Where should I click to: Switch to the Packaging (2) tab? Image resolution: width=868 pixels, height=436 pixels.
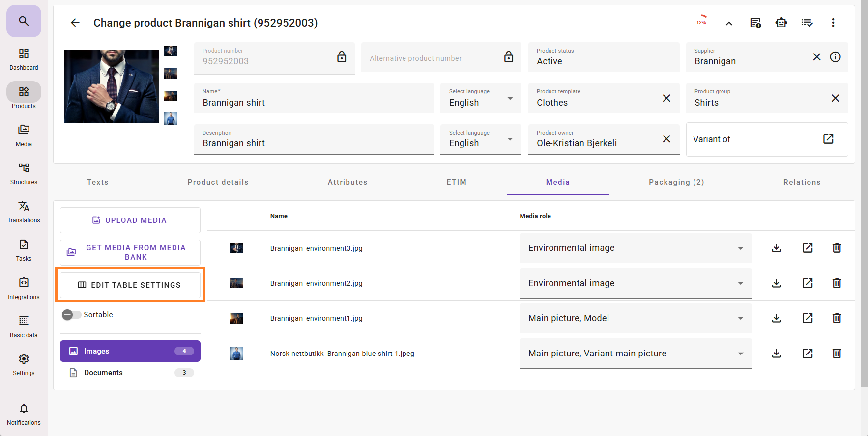point(676,182)
